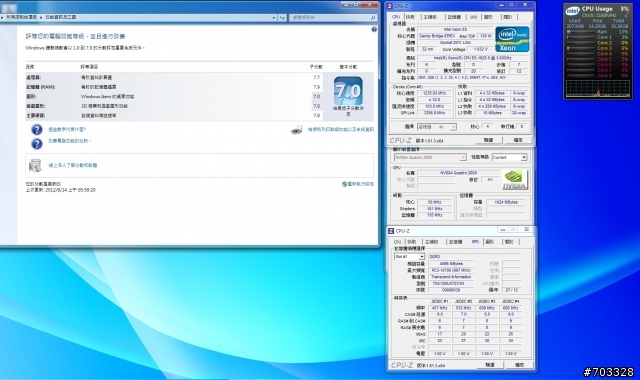Click the Core 5 usage bar on the gadget

point(581,59)
